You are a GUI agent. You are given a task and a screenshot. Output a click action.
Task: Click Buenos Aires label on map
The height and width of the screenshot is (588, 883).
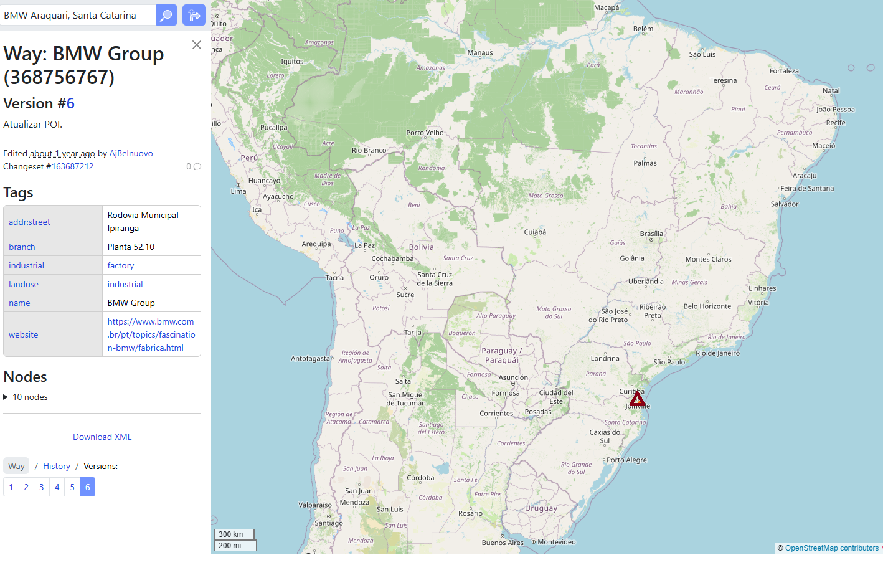(503, 543)
